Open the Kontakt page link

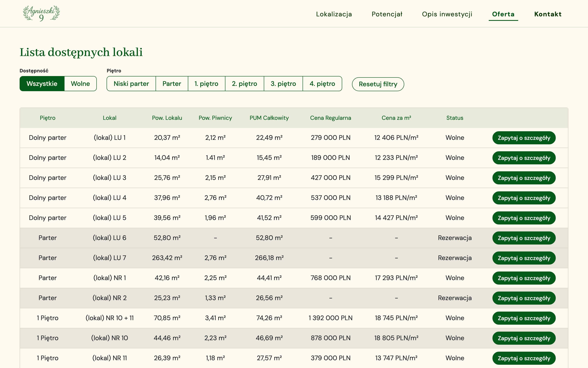click(548, 14)
